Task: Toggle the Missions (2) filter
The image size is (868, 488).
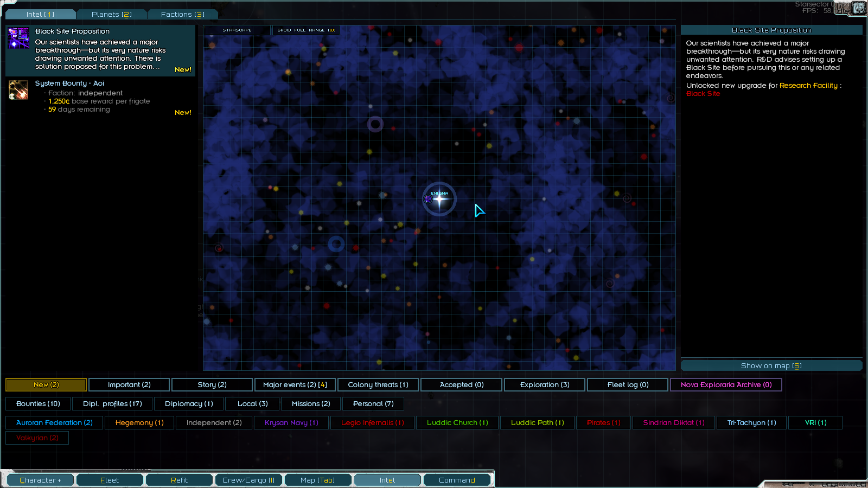Action: (x=311, y=403)
